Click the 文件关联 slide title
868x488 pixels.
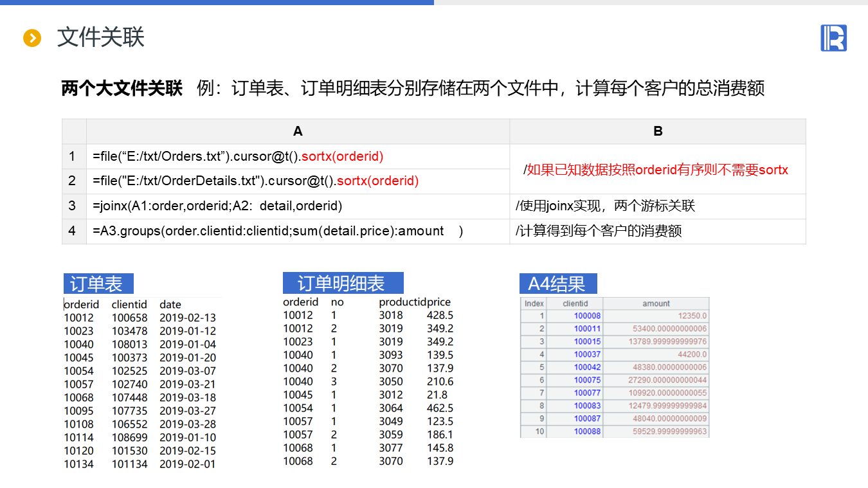coord(100,37)
